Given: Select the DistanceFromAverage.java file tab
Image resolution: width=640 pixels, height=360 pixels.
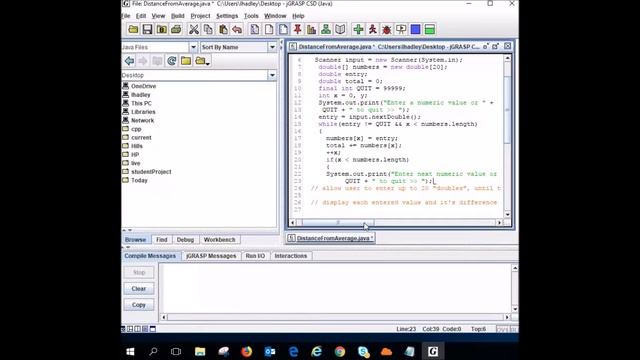Looking at the screenshot, I should 330,238.
